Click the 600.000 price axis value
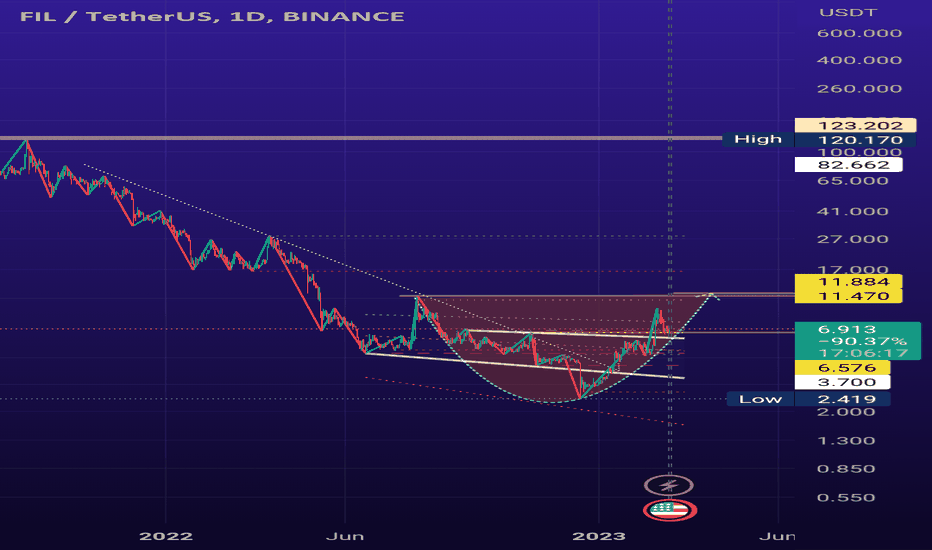932x550 pixels. point(859,33)
